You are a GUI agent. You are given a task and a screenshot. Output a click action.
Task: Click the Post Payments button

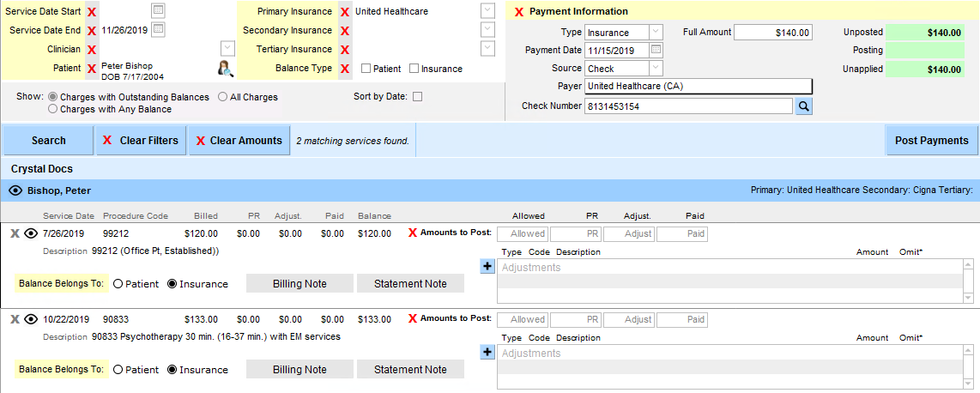coord(931,141)
